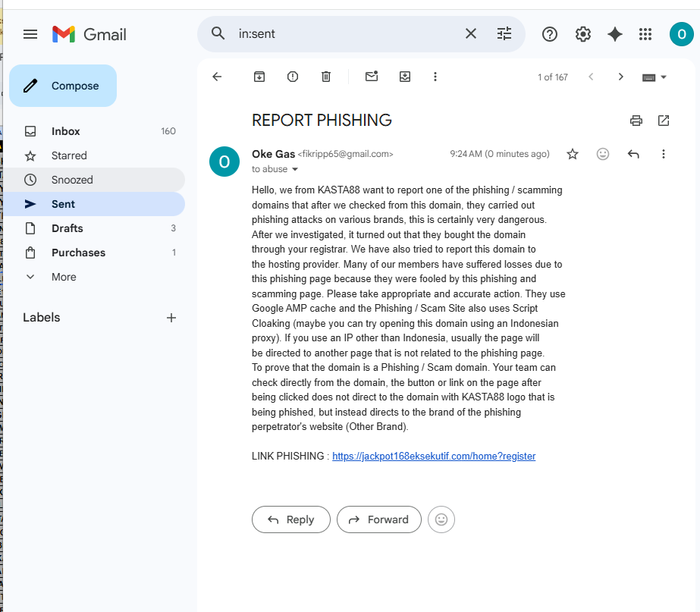Delete this conversation
Image resolution: width=700 pixels, height=612 pixels.
[326, 77]
